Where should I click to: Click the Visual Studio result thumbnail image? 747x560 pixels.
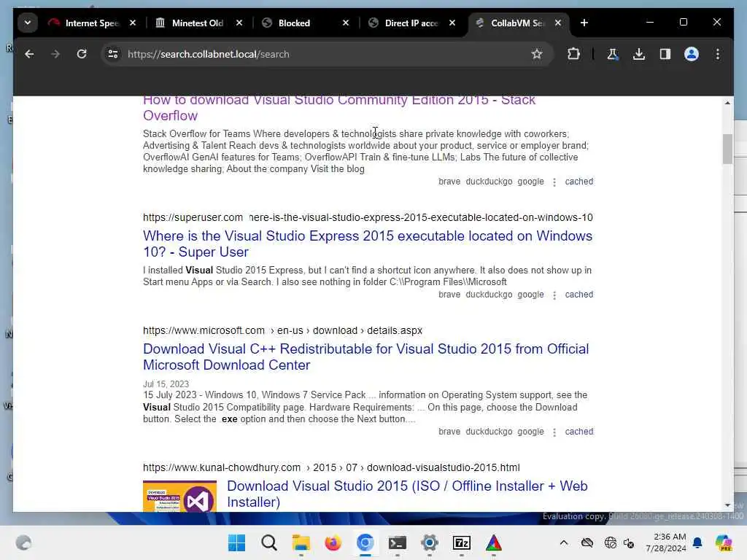pyautogui.click(x=179, y=496)
